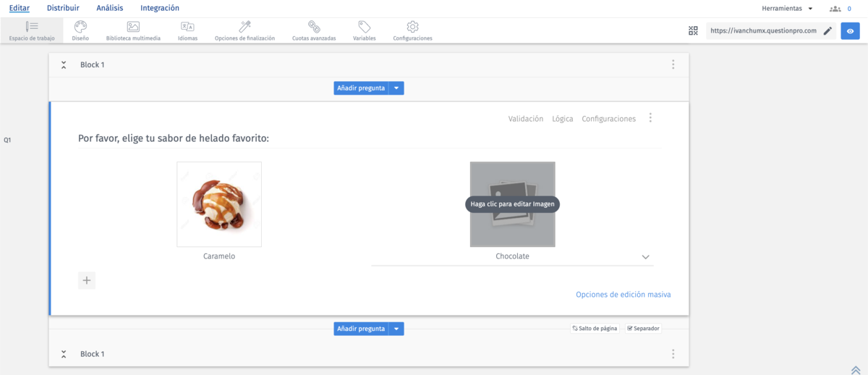
Task: Add answer option with plus icon
Action: (87, 280)
